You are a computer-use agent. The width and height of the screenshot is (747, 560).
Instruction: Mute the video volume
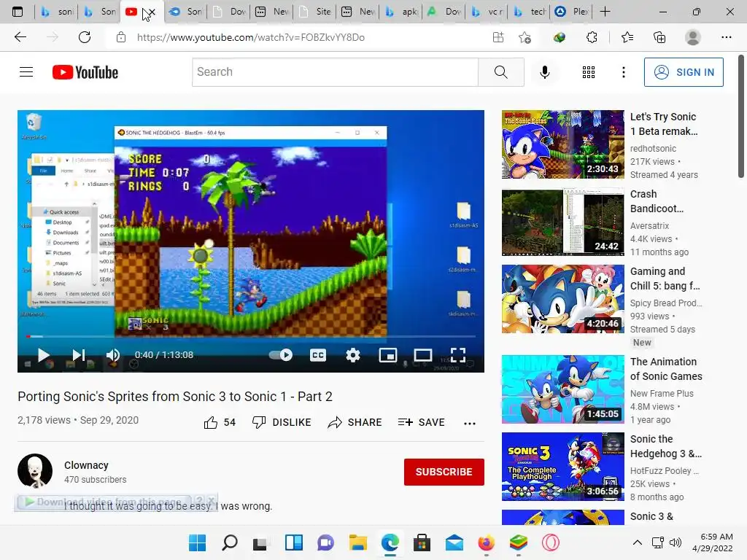[113, 355]
